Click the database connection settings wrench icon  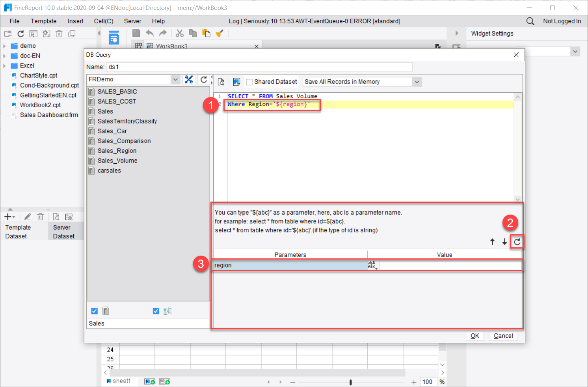pos(189,80)
